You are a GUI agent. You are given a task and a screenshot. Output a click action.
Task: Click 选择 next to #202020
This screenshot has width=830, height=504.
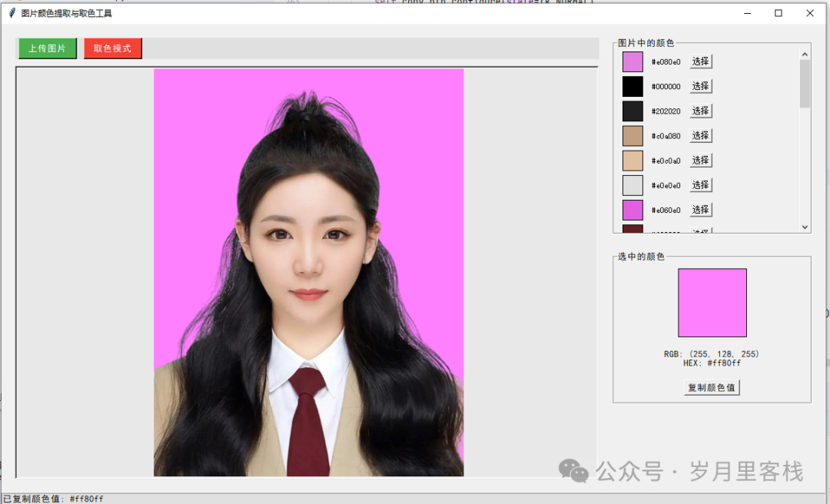coord(700,111)
